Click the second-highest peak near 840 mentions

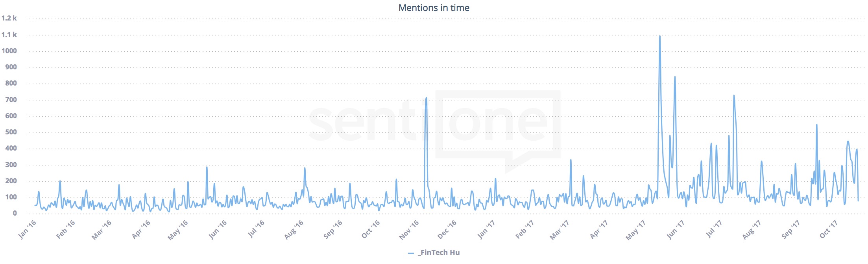click(675, 77)
